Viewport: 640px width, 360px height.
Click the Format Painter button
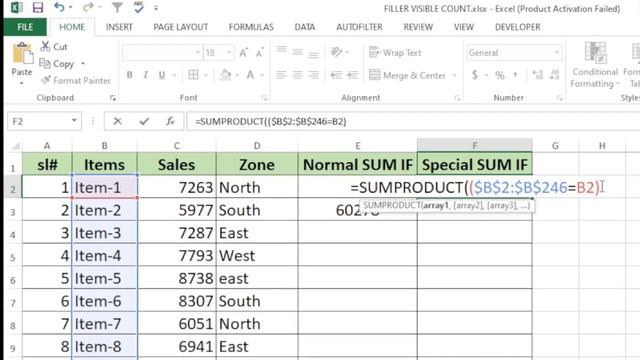point(76,80)
